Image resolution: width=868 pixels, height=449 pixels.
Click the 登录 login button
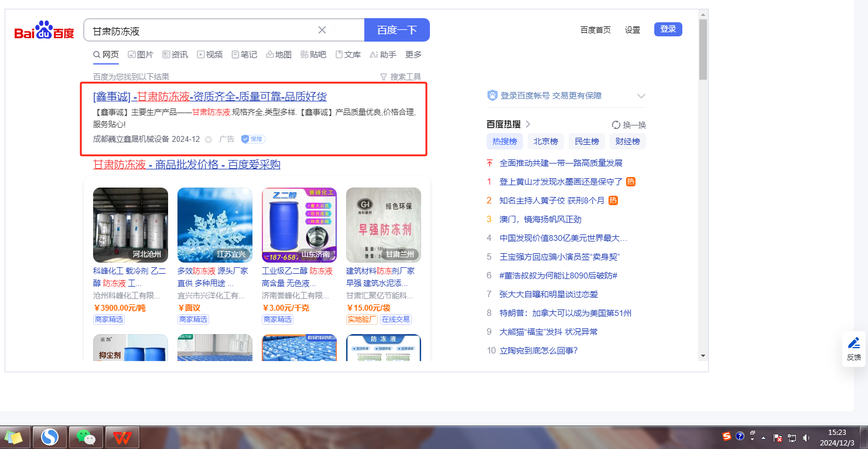668,29
